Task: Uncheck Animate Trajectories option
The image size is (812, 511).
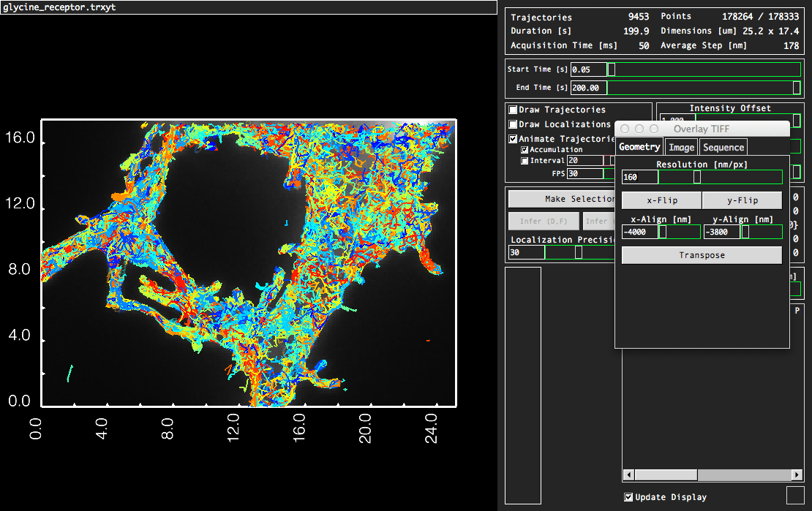Action: pos(514,139)
